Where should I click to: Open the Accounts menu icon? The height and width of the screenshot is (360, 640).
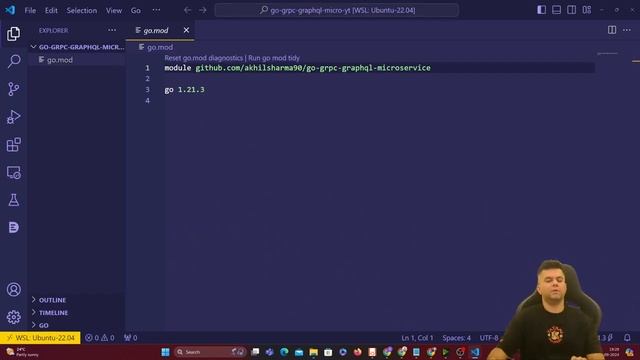pyautogui.click(x=13, y=289)
